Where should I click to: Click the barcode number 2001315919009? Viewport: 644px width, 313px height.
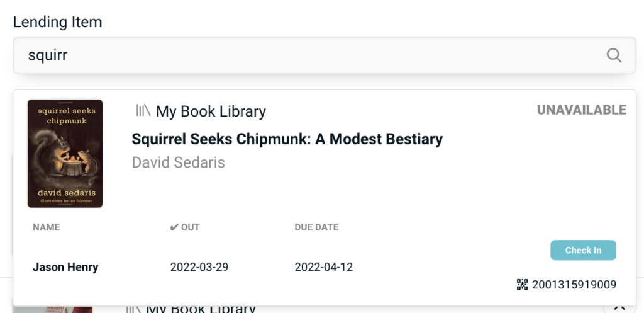[x=574, y=285]
